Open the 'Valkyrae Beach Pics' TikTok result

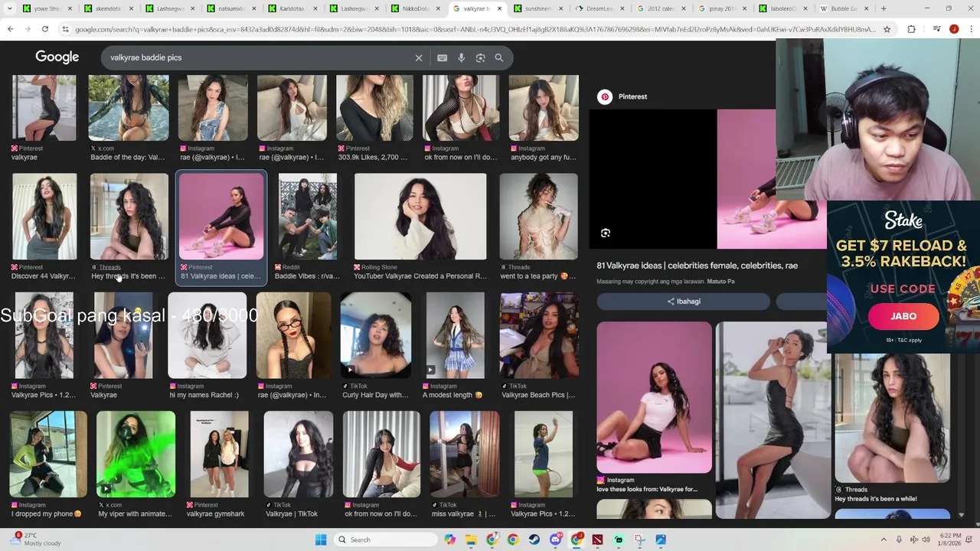pos(538,345)
